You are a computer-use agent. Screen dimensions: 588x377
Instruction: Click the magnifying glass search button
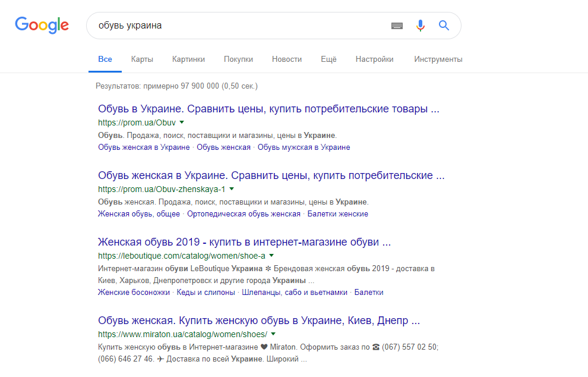[444, 25]
